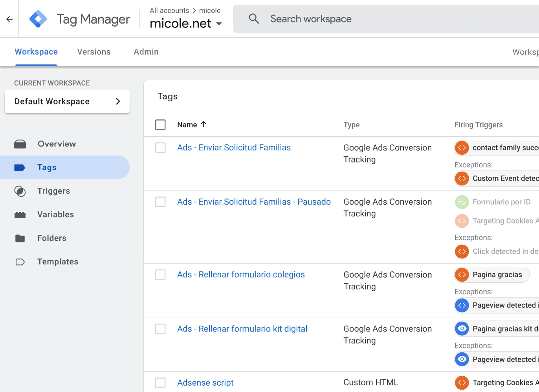Click the Overview sidebar icon

[20, 144]
